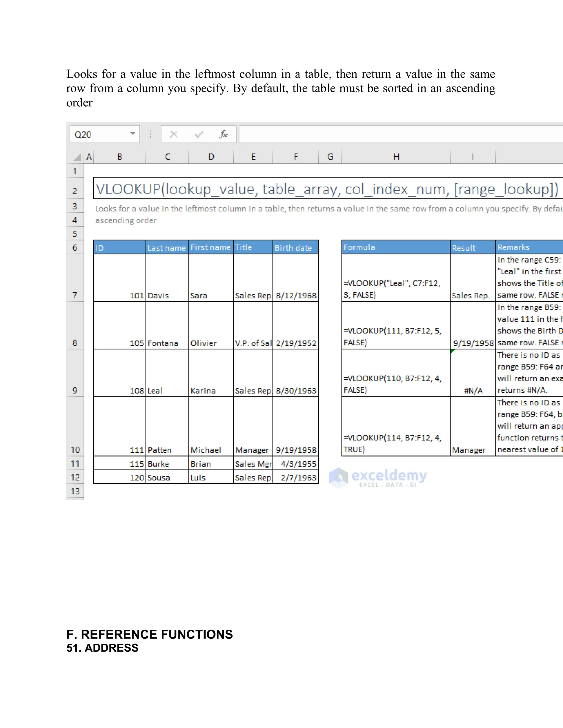Viewport: 563px width, 728px height.
Task: Select column F header
Action: pyautogui.click(x=296, y=157)
